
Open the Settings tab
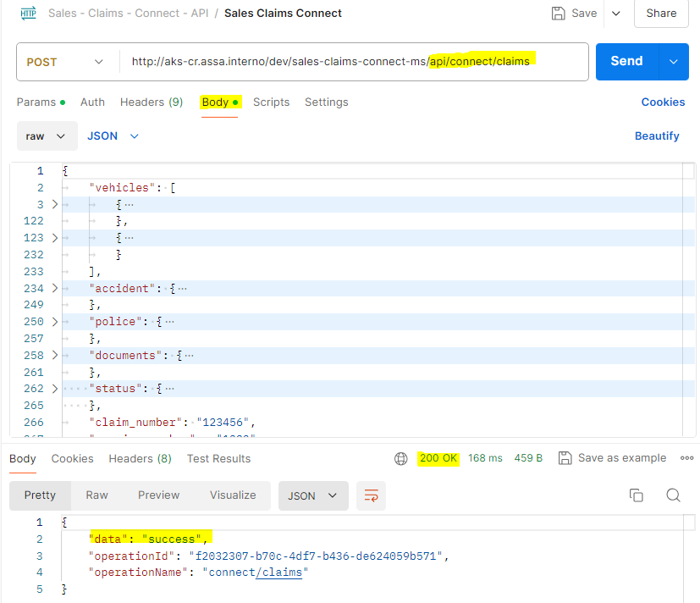(x=327, y=102)
